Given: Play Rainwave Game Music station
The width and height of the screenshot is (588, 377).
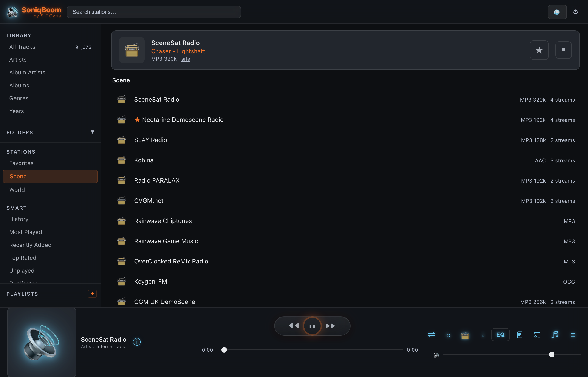Looking at the screenshot, I should pos(345,241).
